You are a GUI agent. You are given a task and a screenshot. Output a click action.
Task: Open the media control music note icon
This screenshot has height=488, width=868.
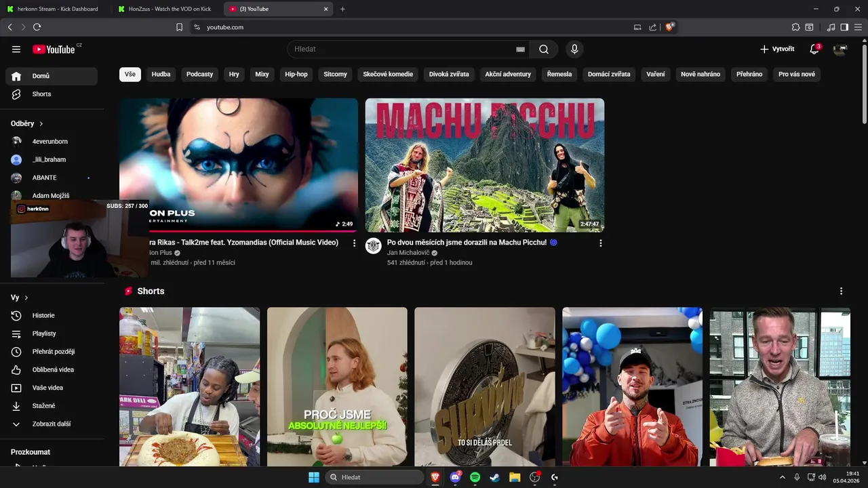[831, 27]
